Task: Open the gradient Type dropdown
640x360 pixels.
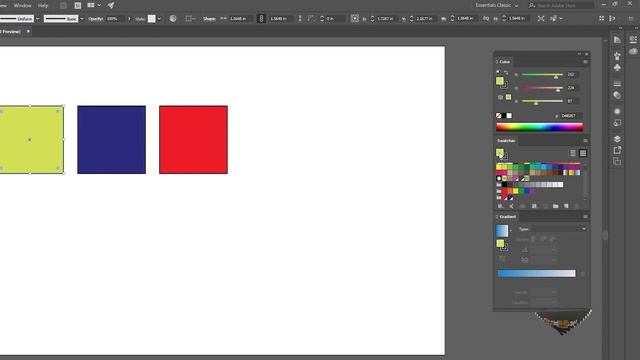Action: [559, 229]
